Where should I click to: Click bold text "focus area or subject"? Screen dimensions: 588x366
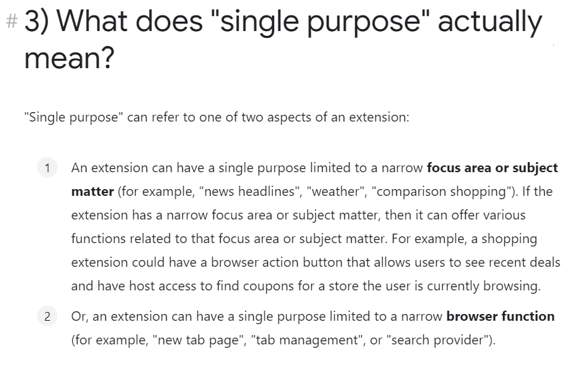[x=492, y=167]
